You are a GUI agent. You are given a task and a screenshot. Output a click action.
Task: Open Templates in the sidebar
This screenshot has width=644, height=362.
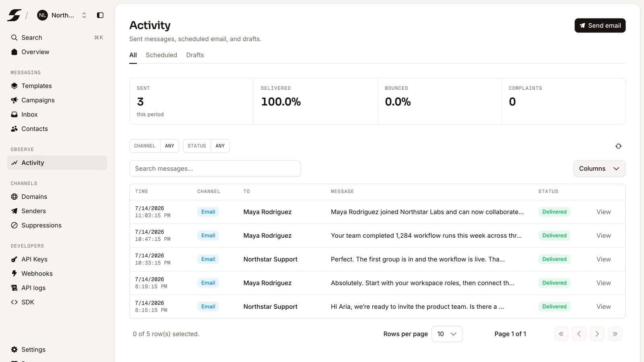57,86
